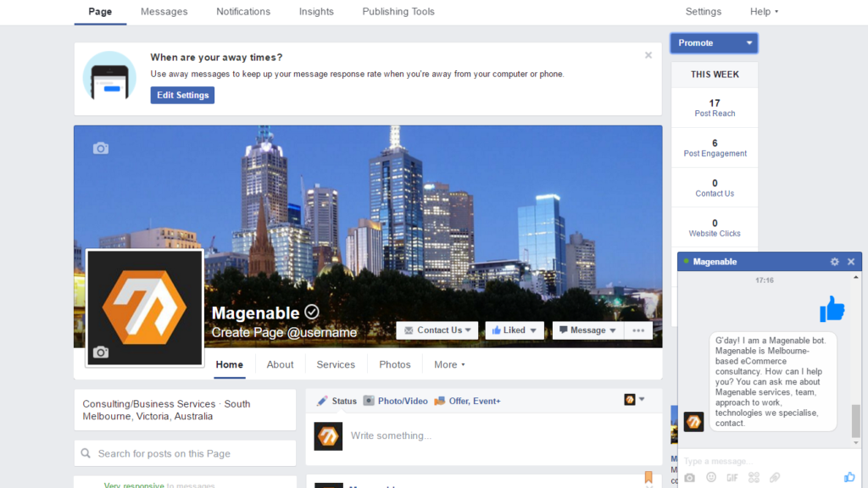Click the Magenable page name on the cover
This screenshot has height=488, width=868.
pos(255,313)
